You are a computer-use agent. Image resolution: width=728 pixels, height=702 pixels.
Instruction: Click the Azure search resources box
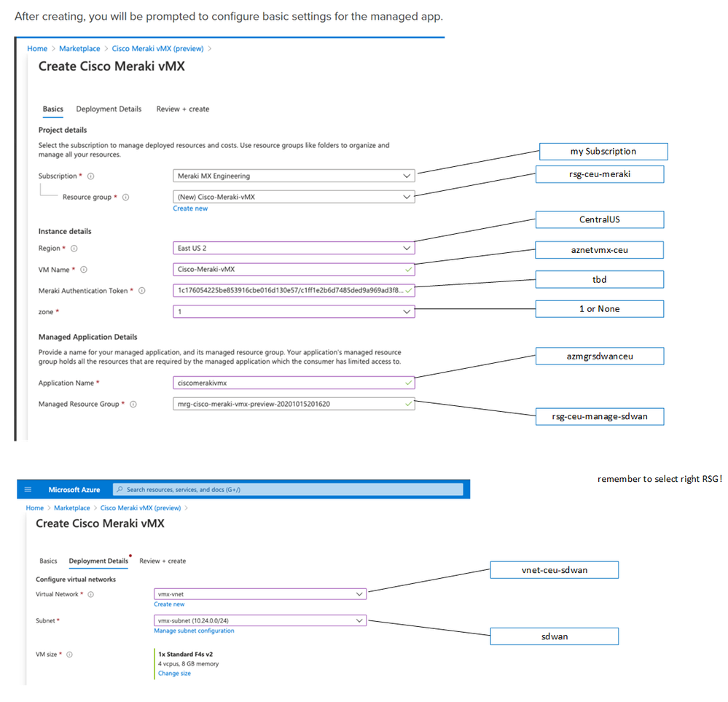(x=288, y=489)
